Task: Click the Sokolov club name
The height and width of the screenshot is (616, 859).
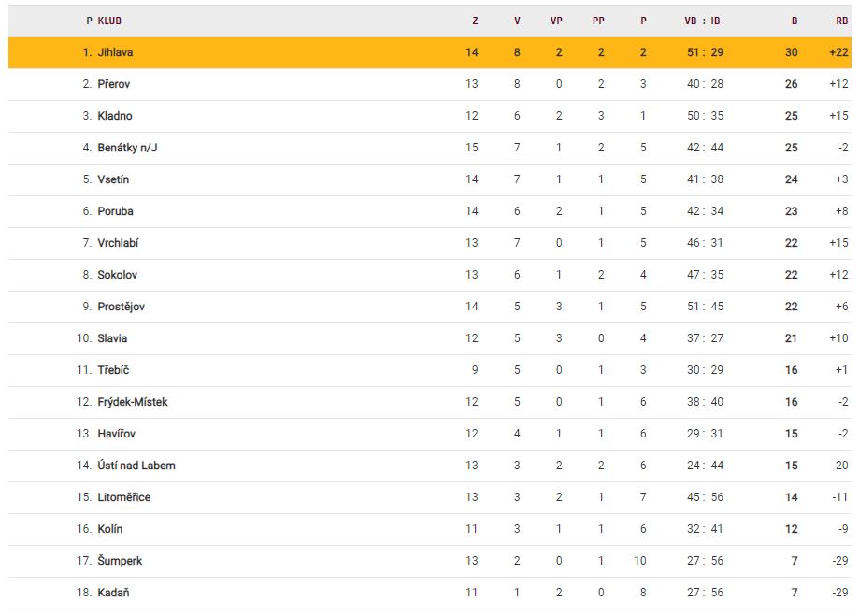Action: click(117, 275)
